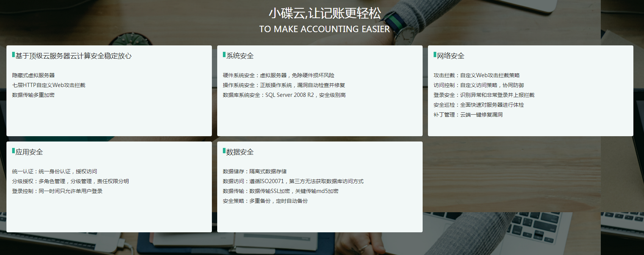Image resolution: width=644 pixels, height=255 pixels.
Task: Click the 分级授权 line about 多角色管理
Action: [71, 181]
